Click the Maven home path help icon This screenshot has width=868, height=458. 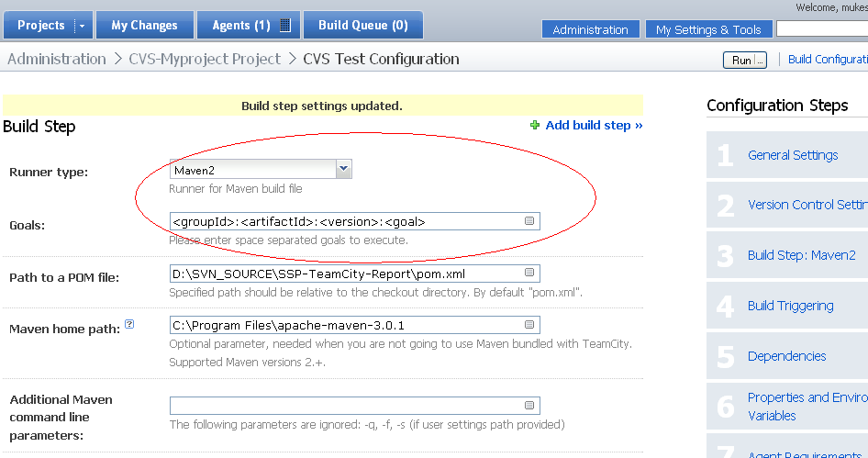pyautogui.click(x=129, y=325)
